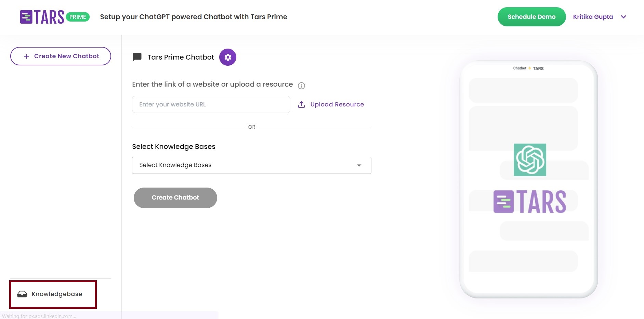Screen dimensions: 644x319
Task: Click the plus icon in Create New Chatbot
Action: [26, 56]
